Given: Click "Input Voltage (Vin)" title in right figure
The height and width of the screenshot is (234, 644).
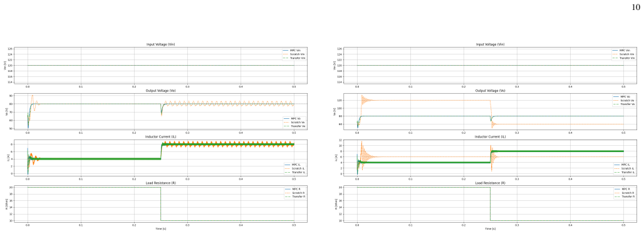Looking at the screenshot, I should pos(491,44).
